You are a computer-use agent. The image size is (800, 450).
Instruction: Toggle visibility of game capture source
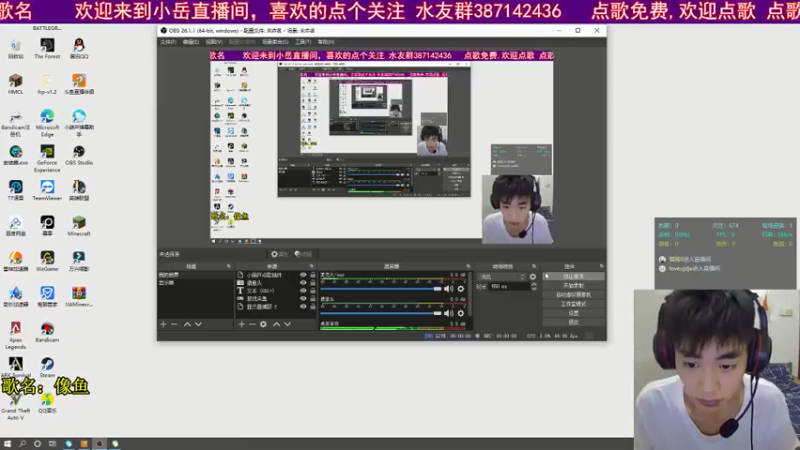(303, 298)
